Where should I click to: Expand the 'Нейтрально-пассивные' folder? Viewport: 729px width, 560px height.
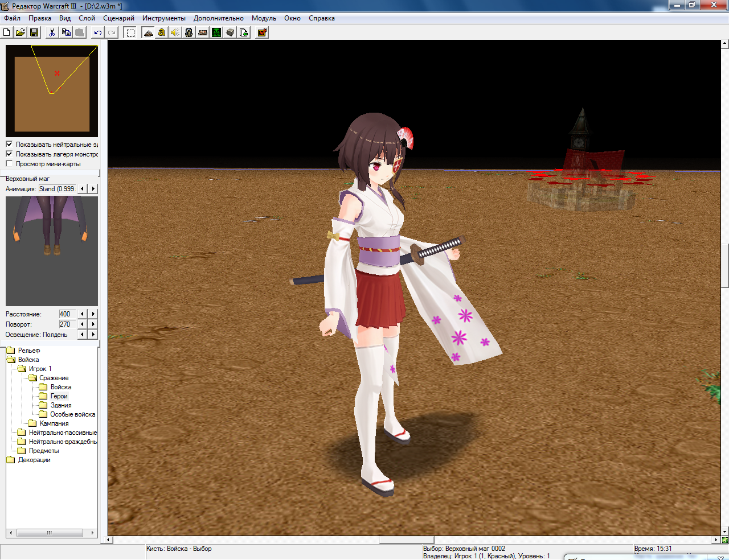point(22,433)
